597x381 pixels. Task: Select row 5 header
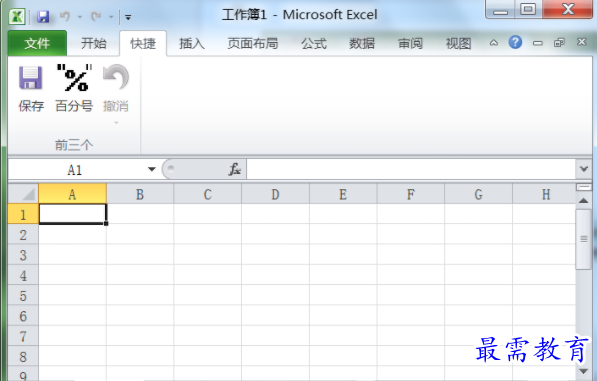[23, 295]
